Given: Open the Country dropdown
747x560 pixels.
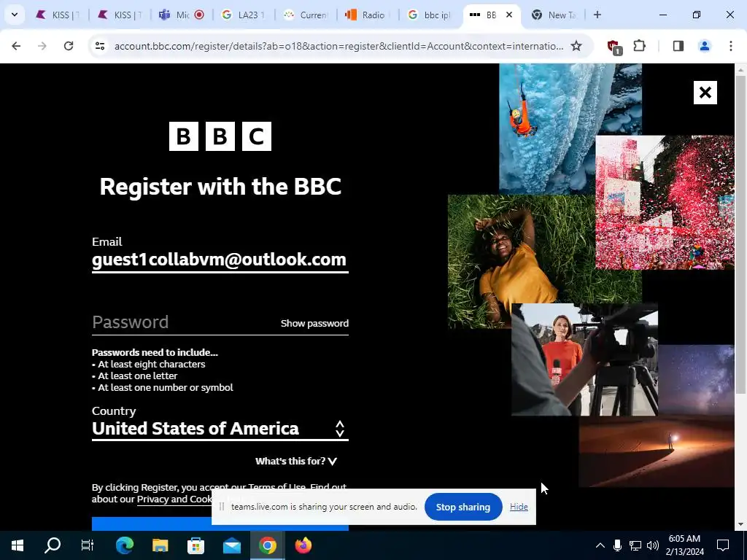Looking at the screenshot, I should tap(220, 429).
